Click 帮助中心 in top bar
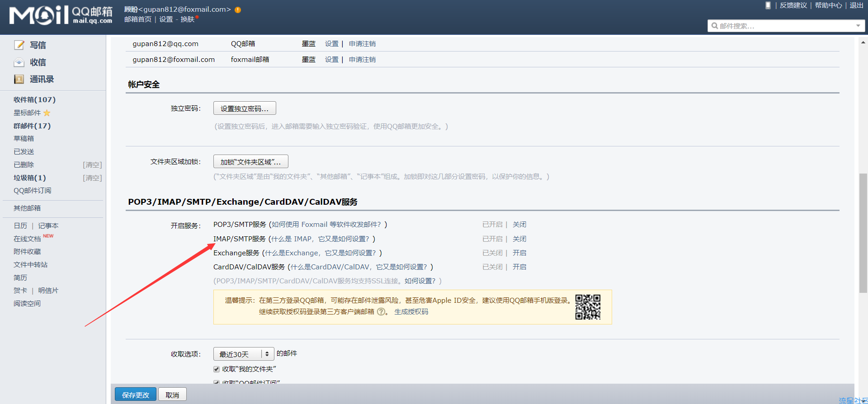This screenshot has height=404, width=868. tap(829, 5)
